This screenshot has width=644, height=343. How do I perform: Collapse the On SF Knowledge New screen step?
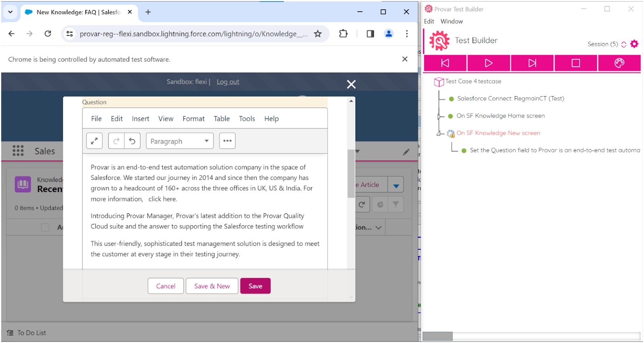tap(439, 133)
